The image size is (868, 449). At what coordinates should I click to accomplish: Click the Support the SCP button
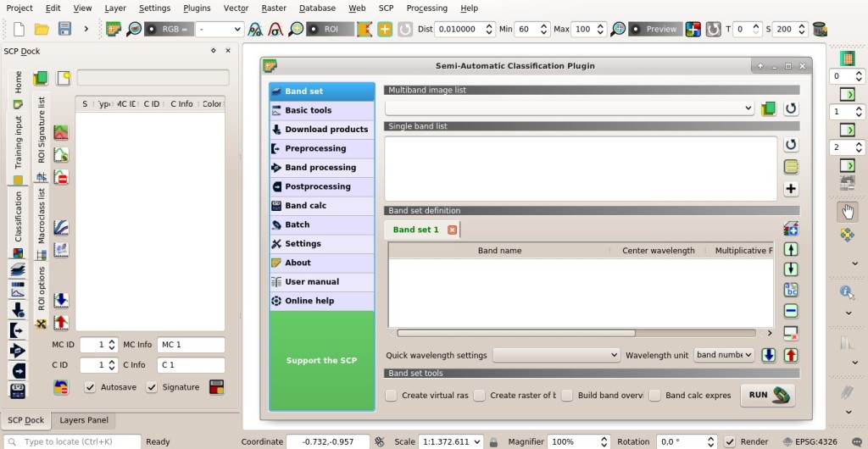[321, 361]
